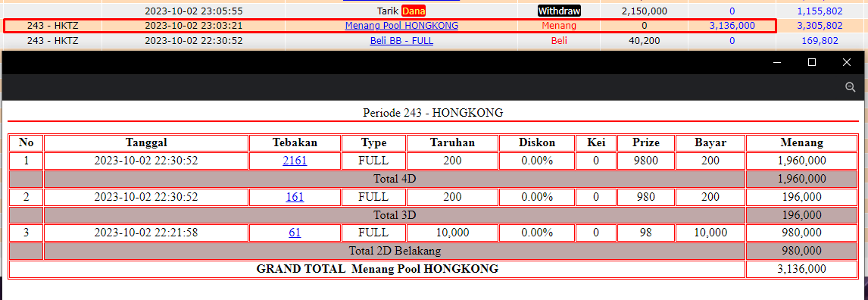Select the 3,136,000 credit value
The image size is (868, 300).
[732, 26]
